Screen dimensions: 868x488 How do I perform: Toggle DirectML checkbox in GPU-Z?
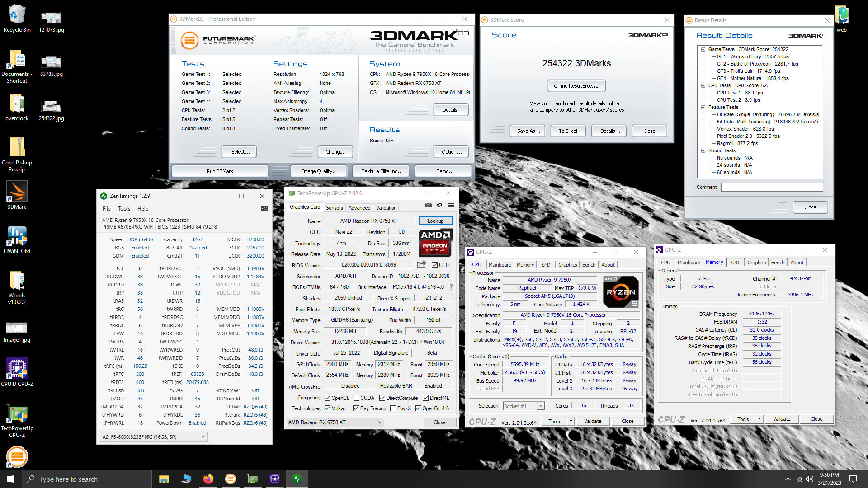(x=425, y=398)
